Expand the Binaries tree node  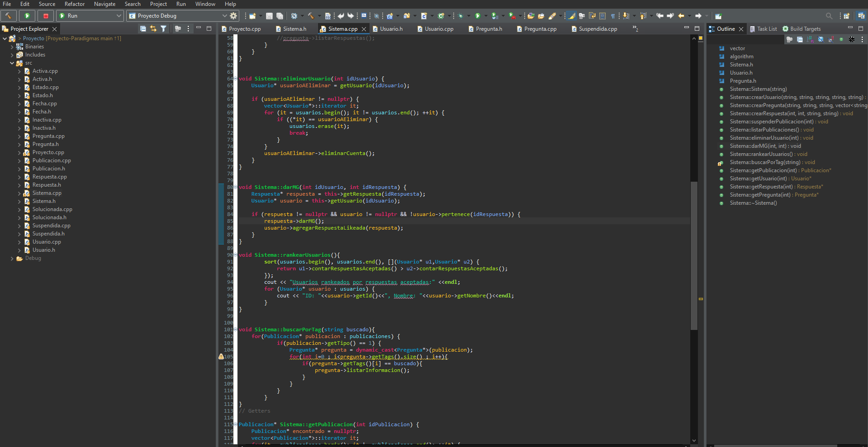coord(12,47)
